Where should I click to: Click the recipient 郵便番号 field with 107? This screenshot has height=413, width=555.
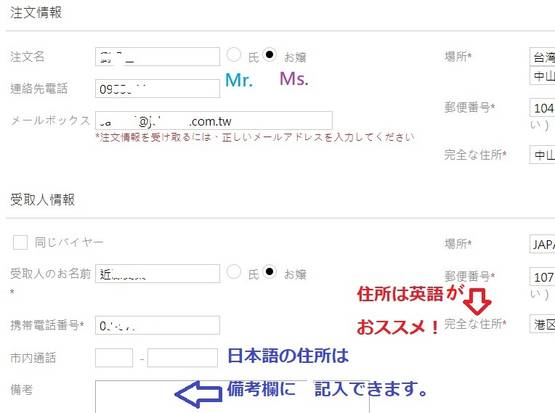pos(542,277)
